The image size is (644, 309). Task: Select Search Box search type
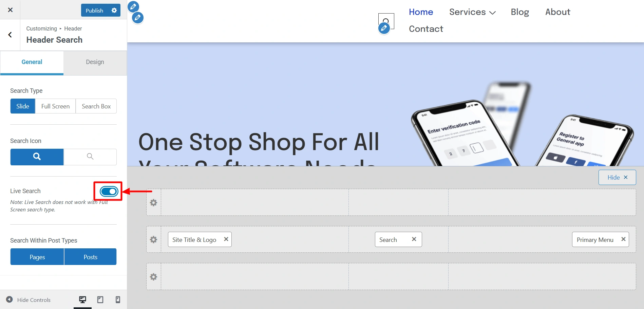tap(96, 106)
